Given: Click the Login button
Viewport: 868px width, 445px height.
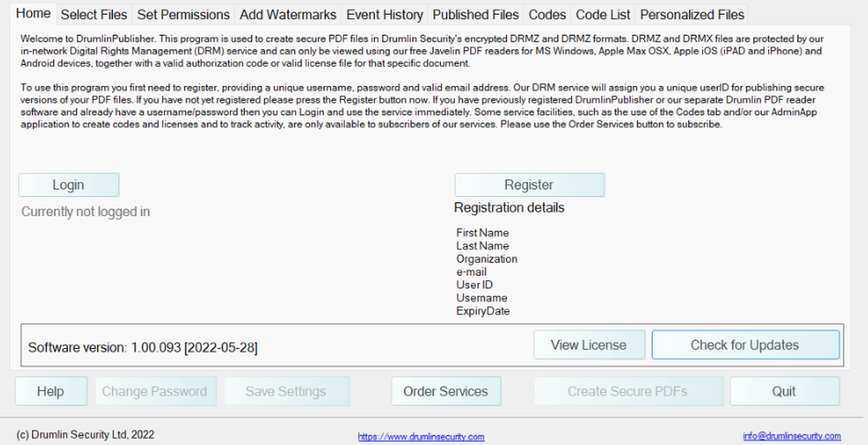Looking at the screenshot, I should click(69, 185).
